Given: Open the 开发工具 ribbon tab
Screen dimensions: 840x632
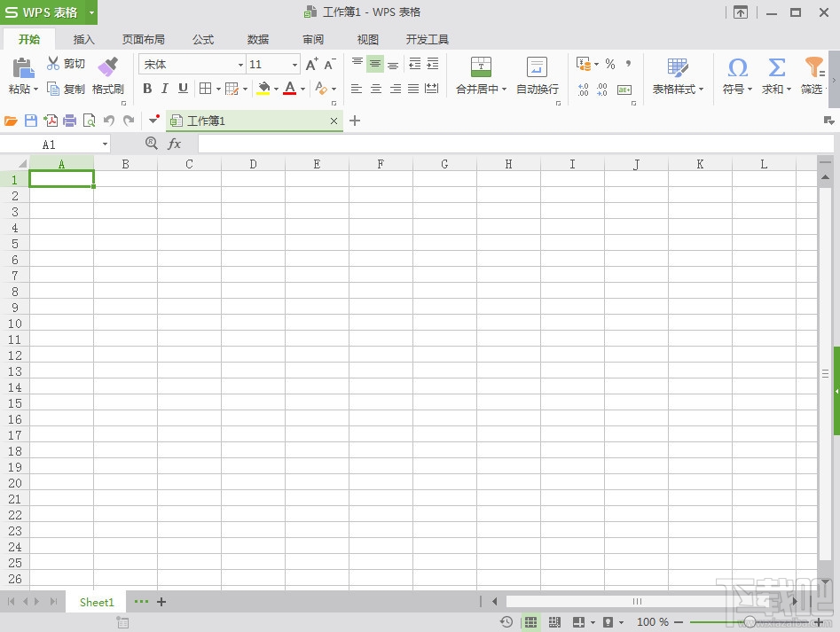Looking at the screenshot, I should click(x=427, y=39).
